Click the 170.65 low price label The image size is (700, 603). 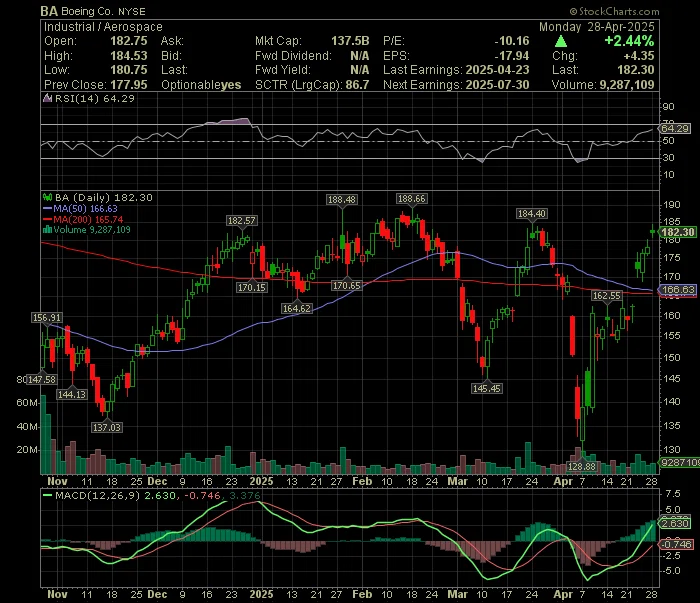tap(346, 286)
